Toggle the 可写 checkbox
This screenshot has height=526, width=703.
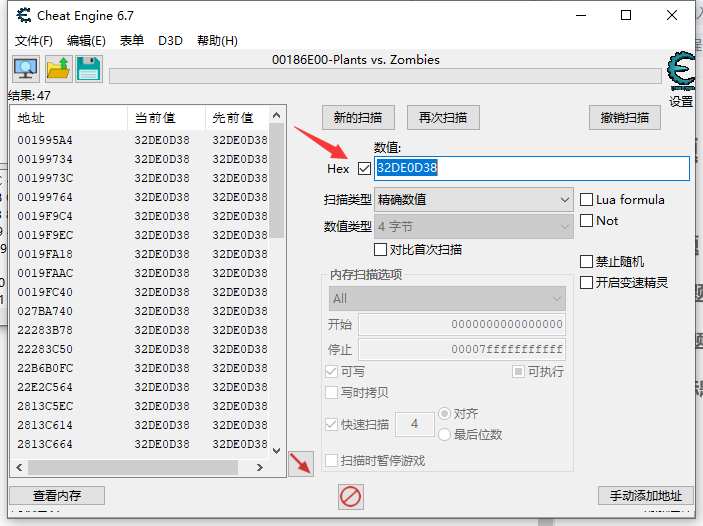point(331,371)
